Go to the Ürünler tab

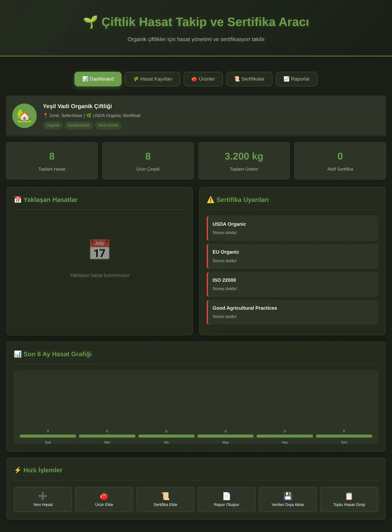(x=203, y=79)
